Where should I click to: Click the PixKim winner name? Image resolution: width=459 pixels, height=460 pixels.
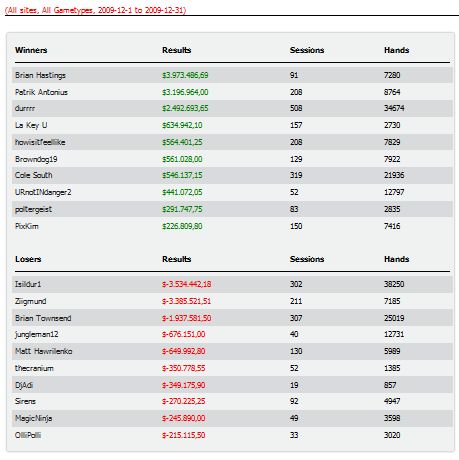(27, 226)
